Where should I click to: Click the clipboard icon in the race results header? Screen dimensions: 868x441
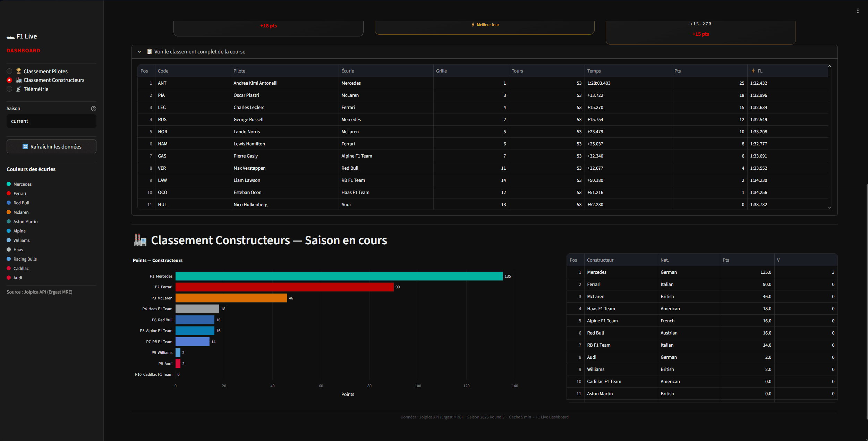149,51
